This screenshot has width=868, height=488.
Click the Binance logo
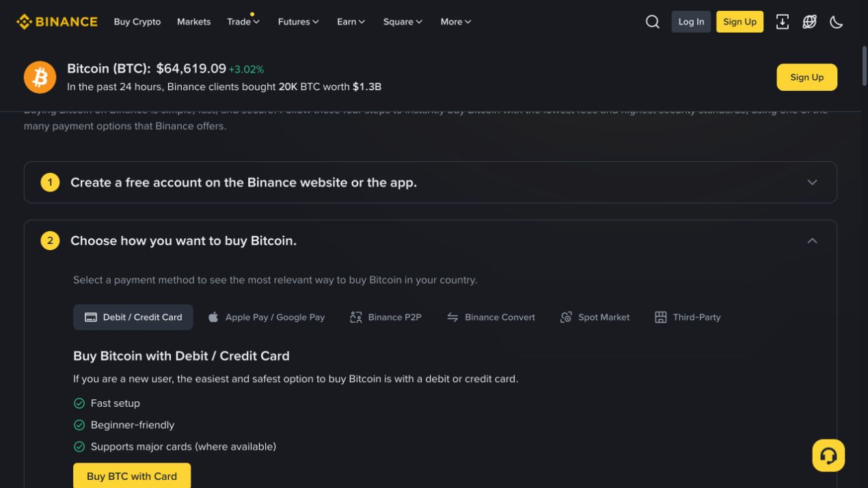57,22
